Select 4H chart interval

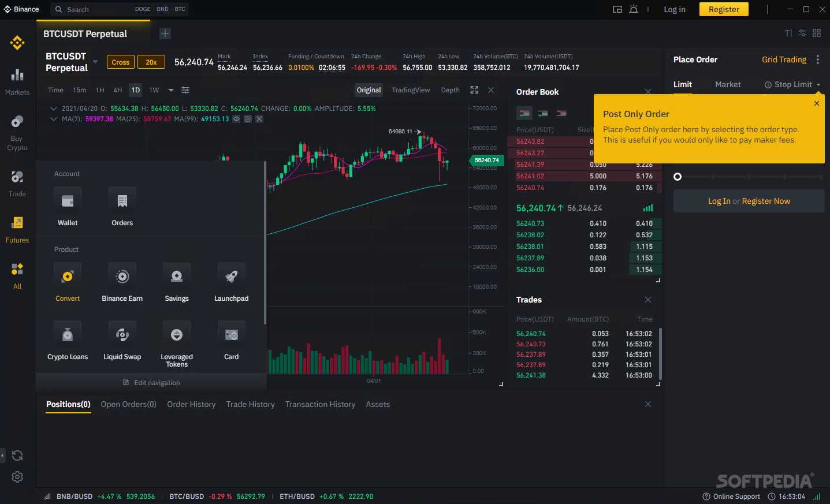pos(118,90)
